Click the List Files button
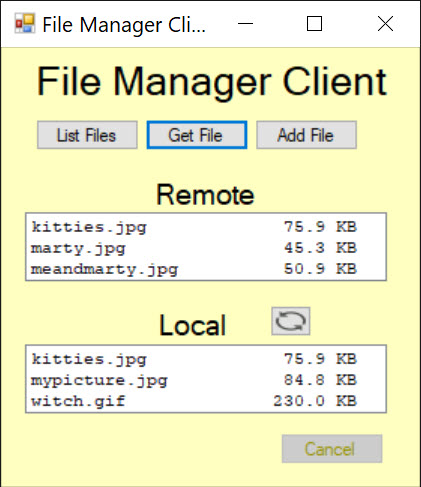Viewport: 421px width, 487px height. click(87, 135)
